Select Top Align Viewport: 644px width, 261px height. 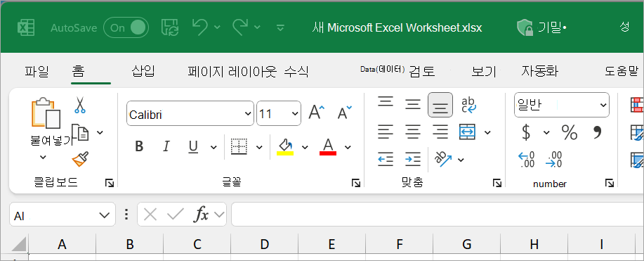[x=386, y=102]
